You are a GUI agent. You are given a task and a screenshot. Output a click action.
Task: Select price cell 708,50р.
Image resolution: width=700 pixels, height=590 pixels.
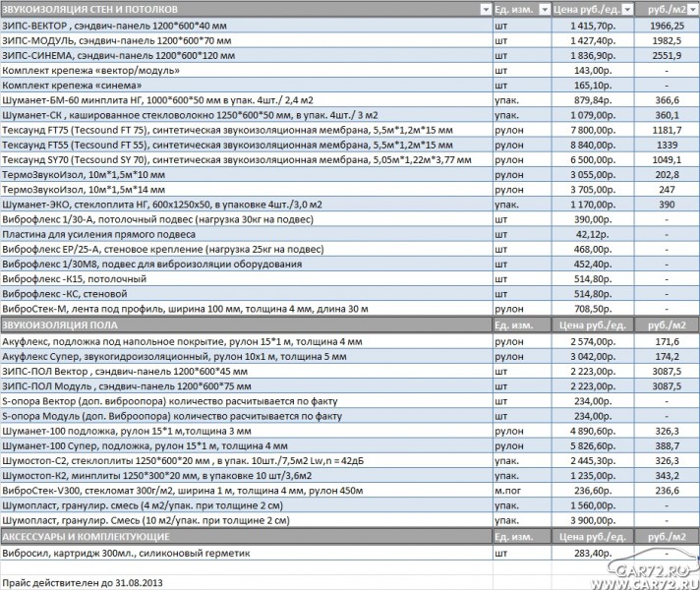tap(593, 309)
